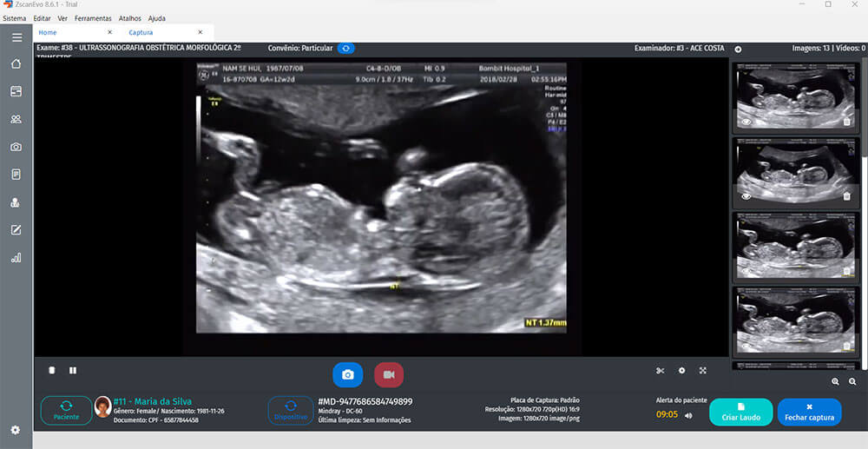This screenshot has width=868, height=449.
Task: Open the Ferramentas menu
Action: point(93,18)
